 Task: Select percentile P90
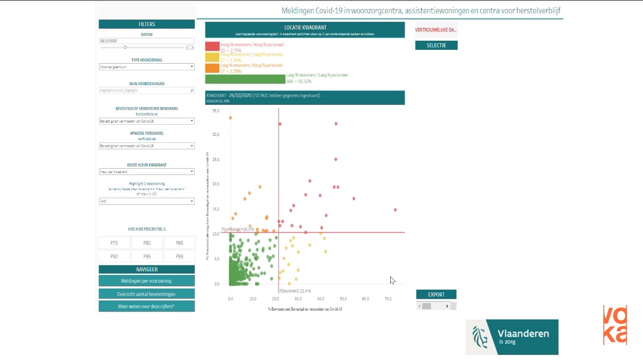click(x=114, y=256)
